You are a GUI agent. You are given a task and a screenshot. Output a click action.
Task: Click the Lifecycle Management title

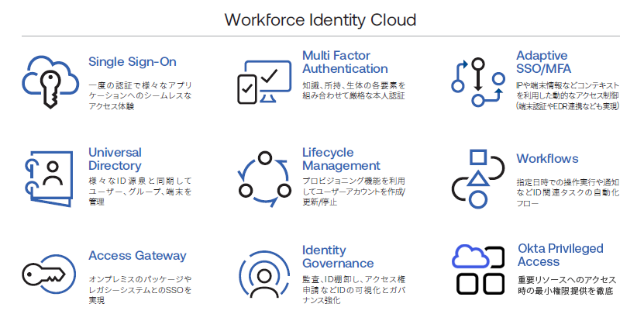tap(341, 159)
